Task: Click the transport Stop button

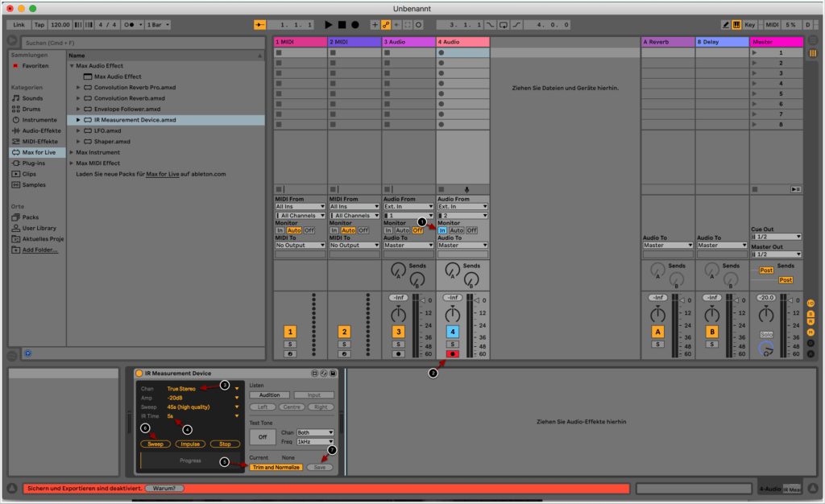Action: (x=342, y=25)
